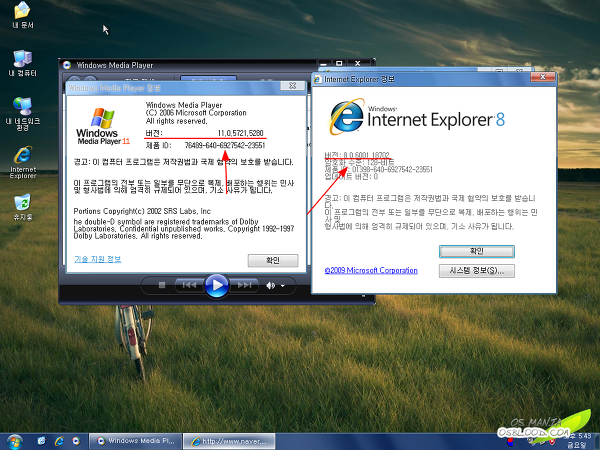Image resolution: width=600 pixels, height=450 pixels.
Task: Open the 내 네트워크 환경 desktop icon
Action: (23, 114)
